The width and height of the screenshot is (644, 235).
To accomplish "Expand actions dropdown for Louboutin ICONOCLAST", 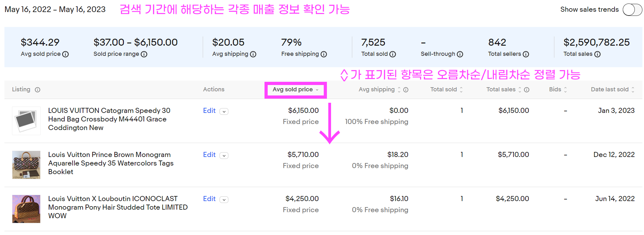I will coord(224,199).
